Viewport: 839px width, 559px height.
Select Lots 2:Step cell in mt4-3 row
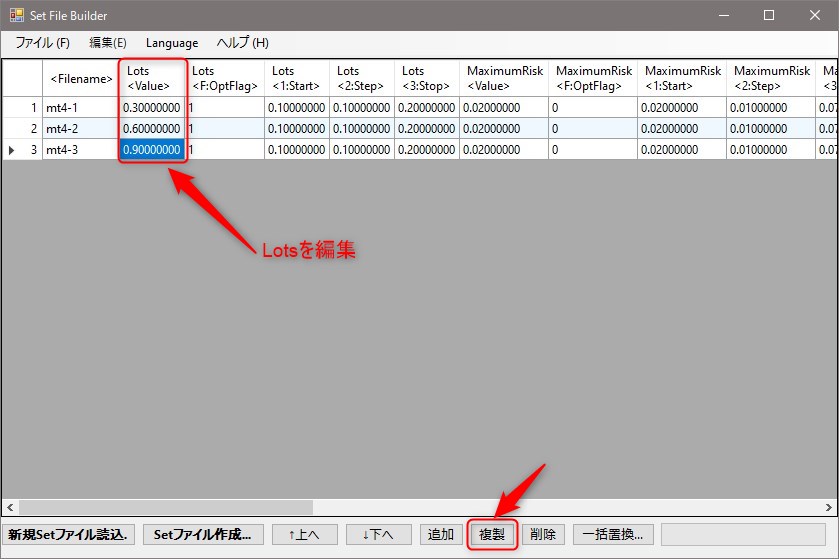point(362,150)
